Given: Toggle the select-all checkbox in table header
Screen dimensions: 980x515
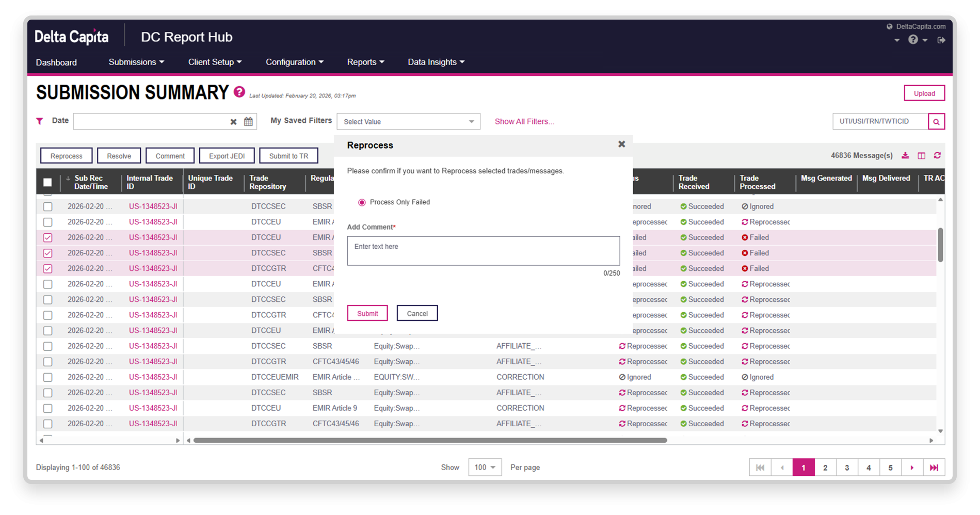Looking at the screenshot, I should pos(47,182).
